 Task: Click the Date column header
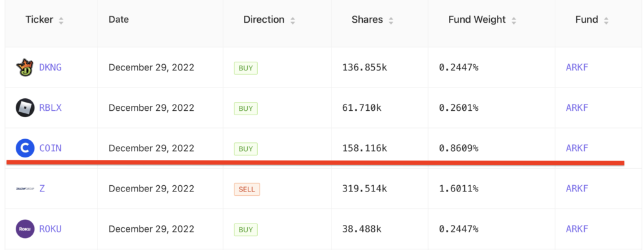pyautogui.click(x=119, y=20)
